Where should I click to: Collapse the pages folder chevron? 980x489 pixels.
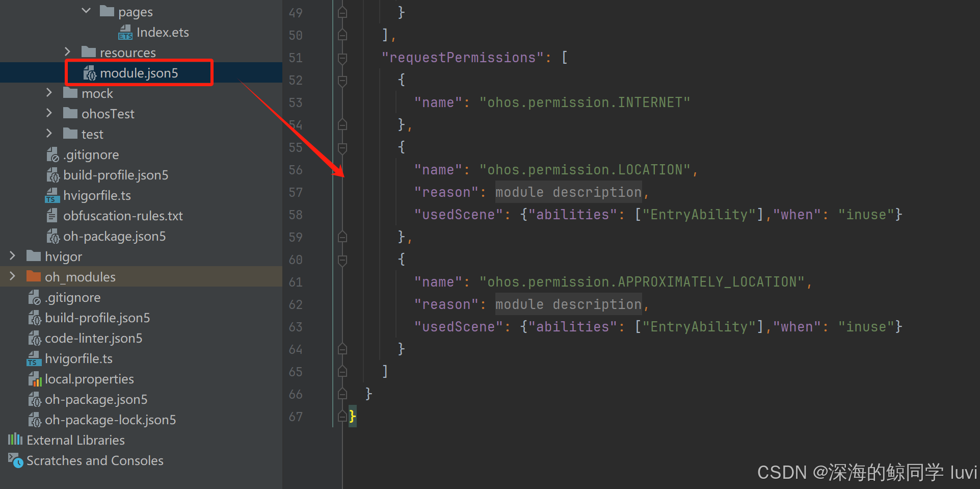[x=86, y=11]
